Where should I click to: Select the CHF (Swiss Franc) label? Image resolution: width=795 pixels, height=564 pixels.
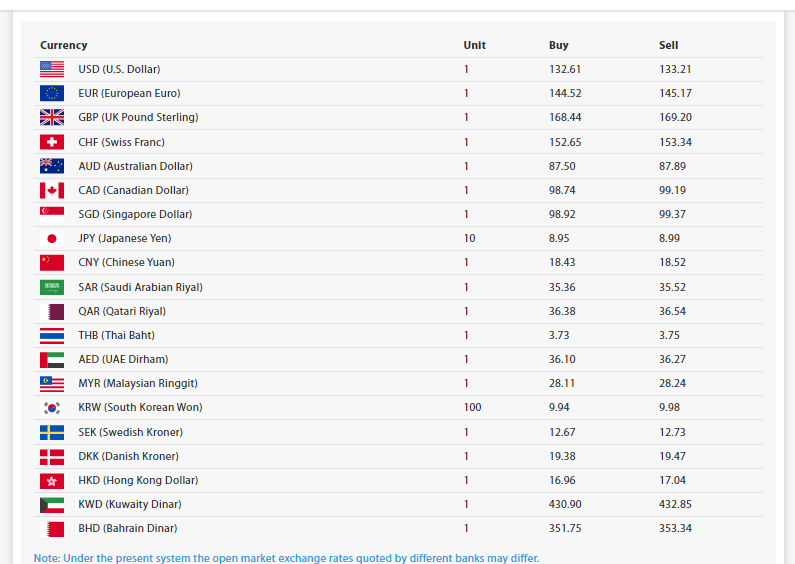pyautogui.click(x=121, y=142)
